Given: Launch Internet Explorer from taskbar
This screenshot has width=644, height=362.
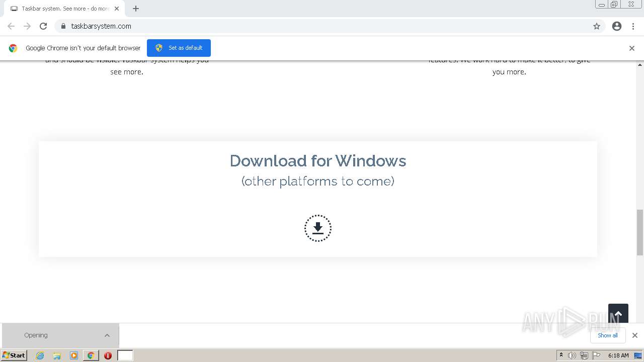Looking at the screenshot, I should click(40, 355).
